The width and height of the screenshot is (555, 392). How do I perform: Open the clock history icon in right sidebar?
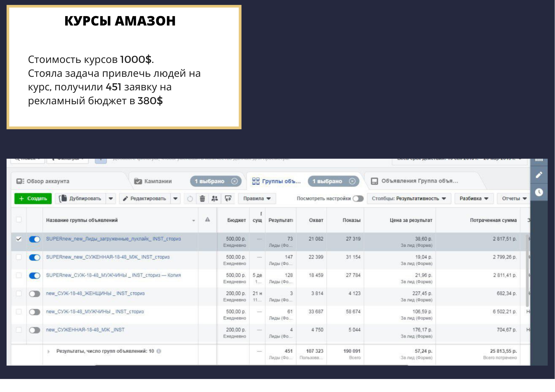(539, 192)
